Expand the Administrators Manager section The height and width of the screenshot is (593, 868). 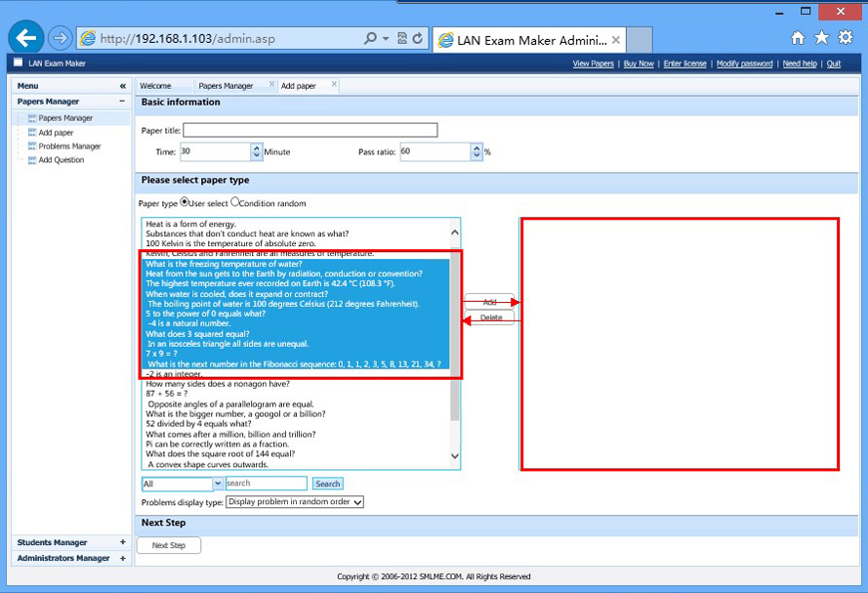[x=122, y=558]
